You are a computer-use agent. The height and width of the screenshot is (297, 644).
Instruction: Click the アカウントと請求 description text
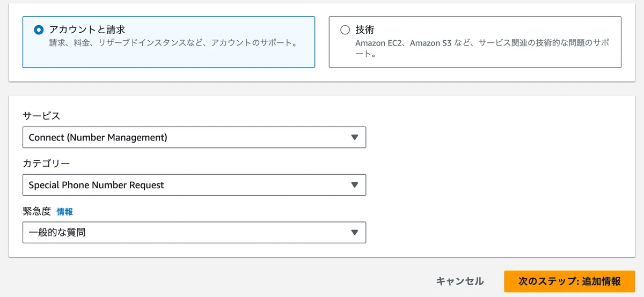pyautogui.click(x=173, y=42)
